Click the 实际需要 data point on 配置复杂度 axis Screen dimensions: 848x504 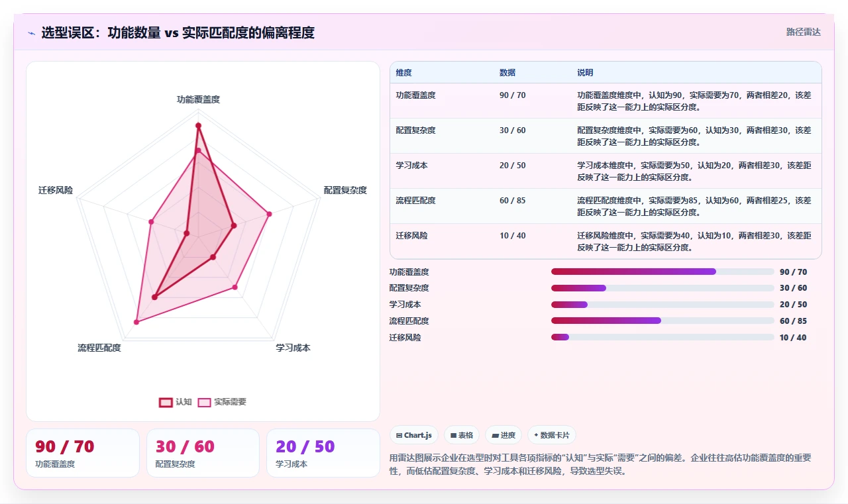coord(270,214)
